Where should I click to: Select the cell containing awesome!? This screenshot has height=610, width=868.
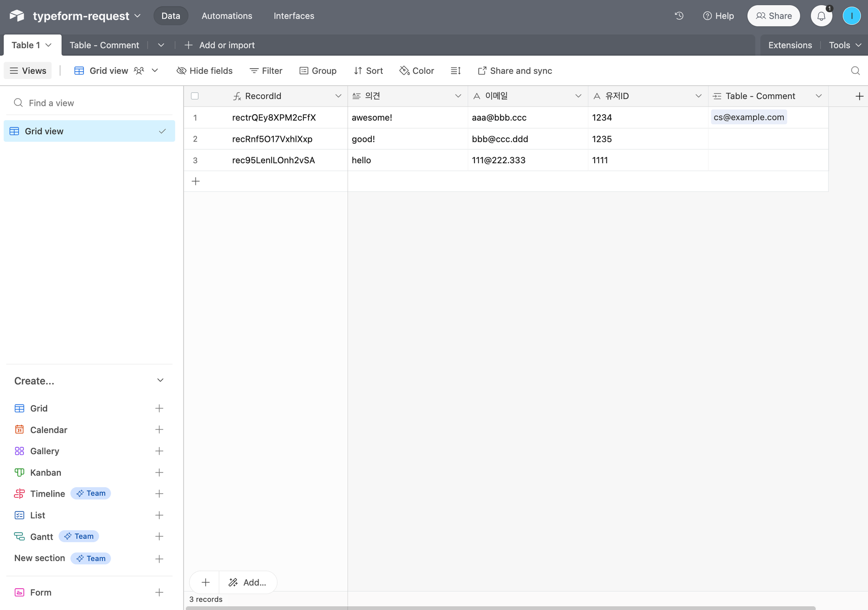tap(408, 118)
